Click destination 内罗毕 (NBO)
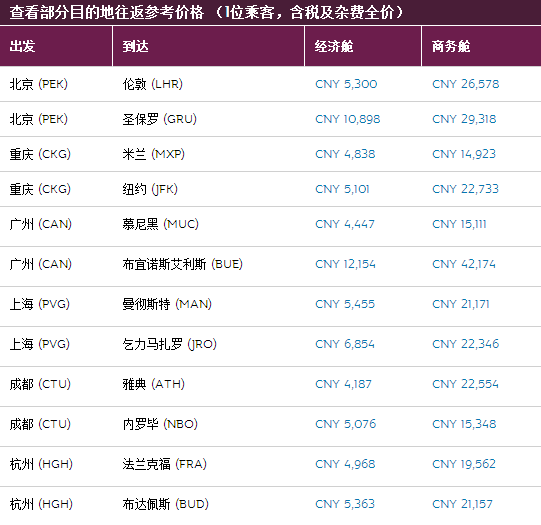Viewport: 541px width, 525px height. coord(160,424)
